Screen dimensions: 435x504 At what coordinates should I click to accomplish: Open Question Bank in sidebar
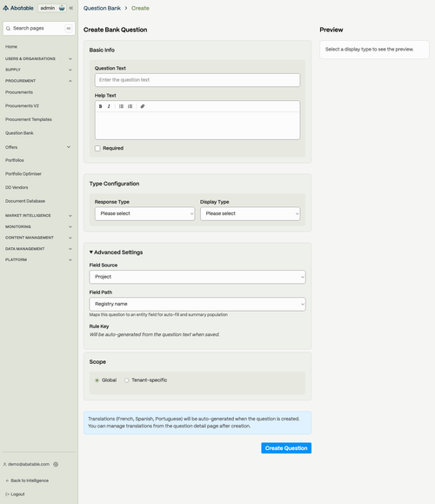(19, 133)
